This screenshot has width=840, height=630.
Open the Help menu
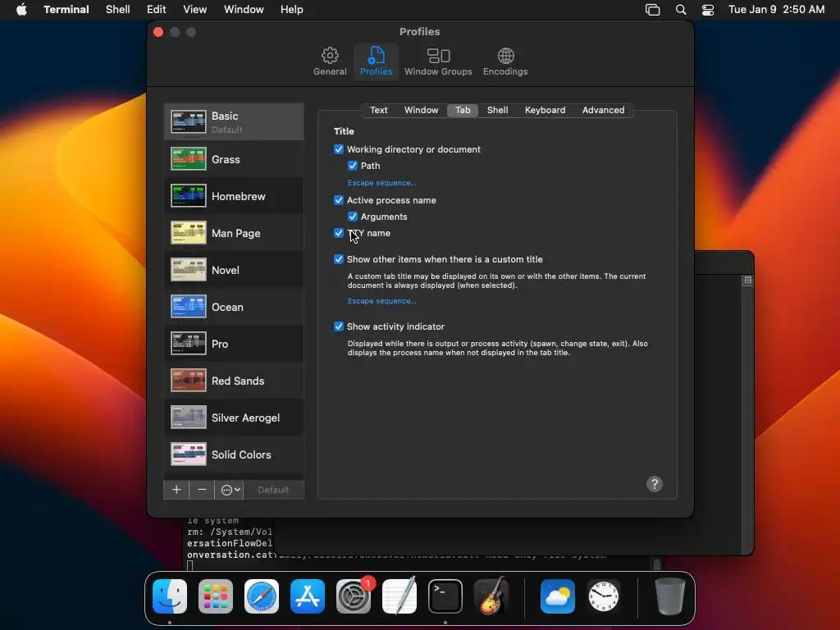click(291, 10)
